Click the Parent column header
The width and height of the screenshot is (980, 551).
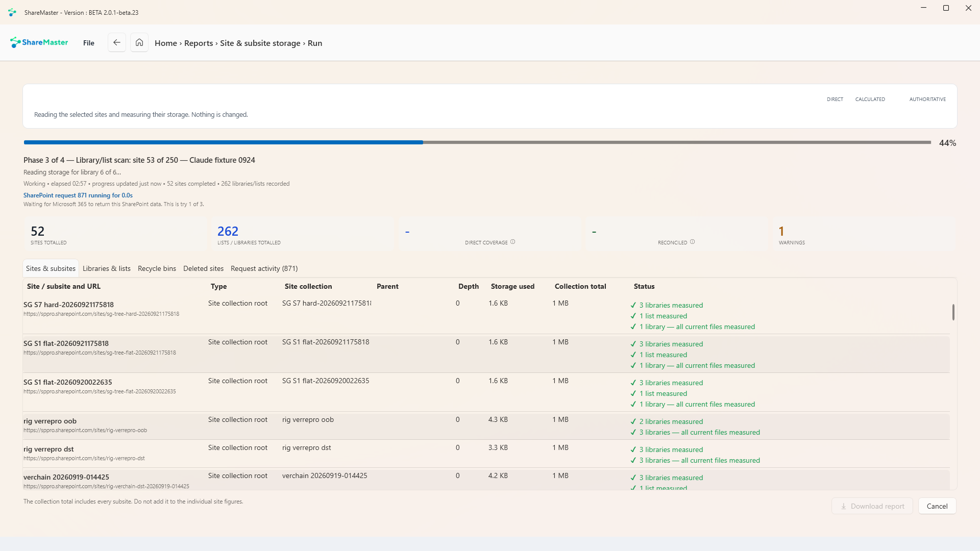pos(387,286)
